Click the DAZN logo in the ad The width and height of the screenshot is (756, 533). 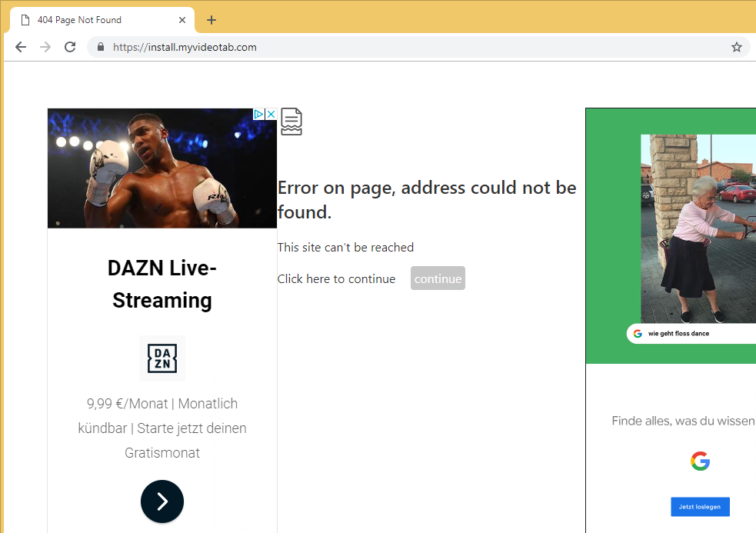(162, 358)
